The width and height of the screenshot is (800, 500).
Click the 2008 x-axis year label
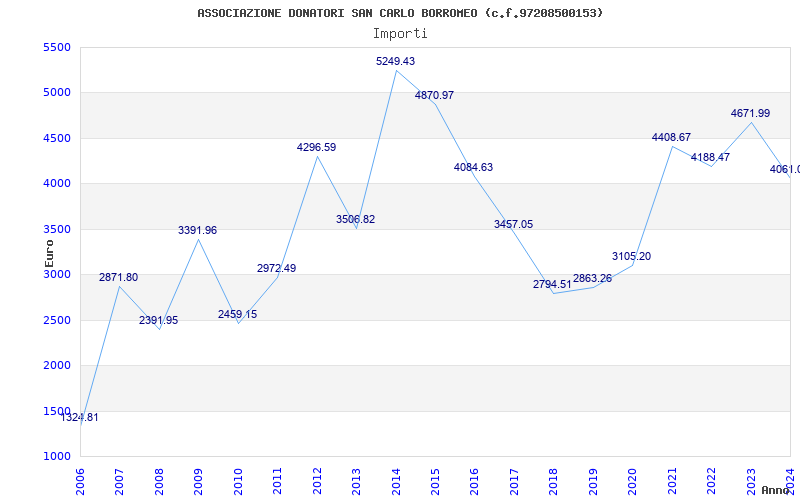[159, 482]
